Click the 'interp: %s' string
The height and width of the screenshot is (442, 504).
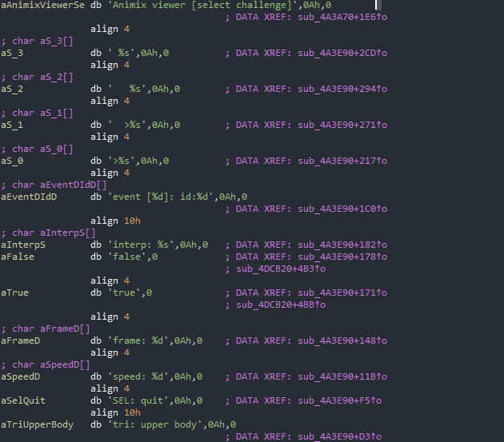[142, 245]
